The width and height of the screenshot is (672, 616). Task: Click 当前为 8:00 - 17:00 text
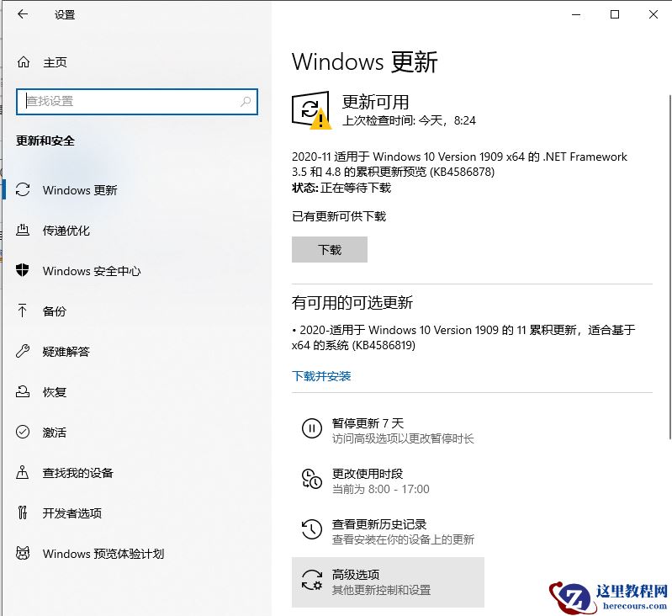[380, 489]
